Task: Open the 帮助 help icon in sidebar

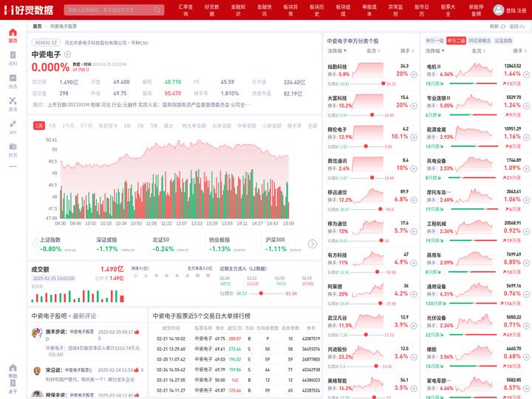Action: click(13, 368)
